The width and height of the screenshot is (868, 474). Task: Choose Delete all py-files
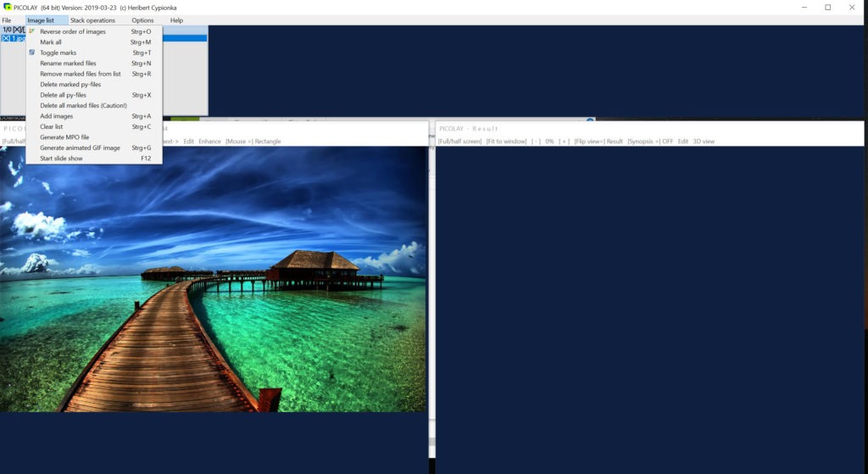(x=94, y=95)
